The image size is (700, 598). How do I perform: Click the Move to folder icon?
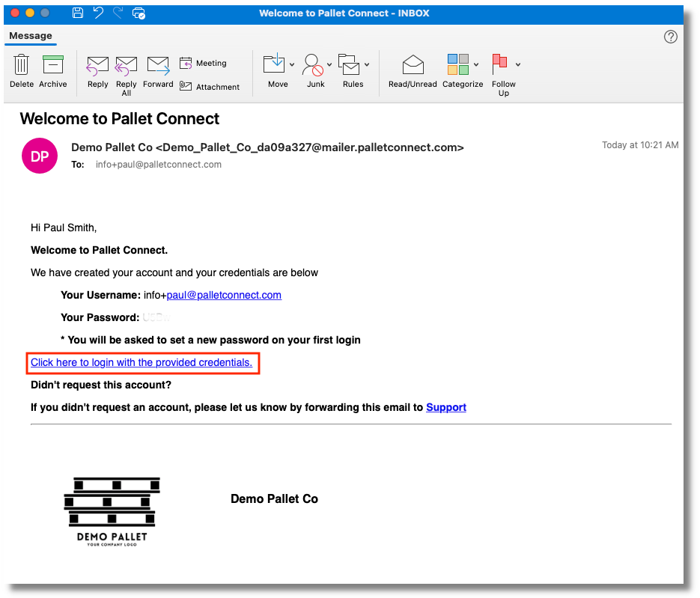(274, 64)
